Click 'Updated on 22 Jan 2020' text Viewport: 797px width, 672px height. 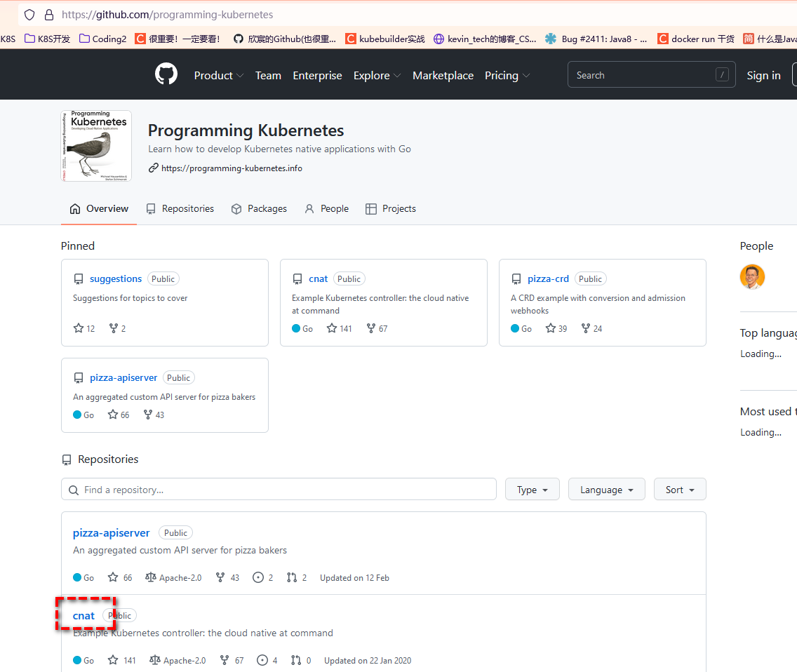click(368, 660)
